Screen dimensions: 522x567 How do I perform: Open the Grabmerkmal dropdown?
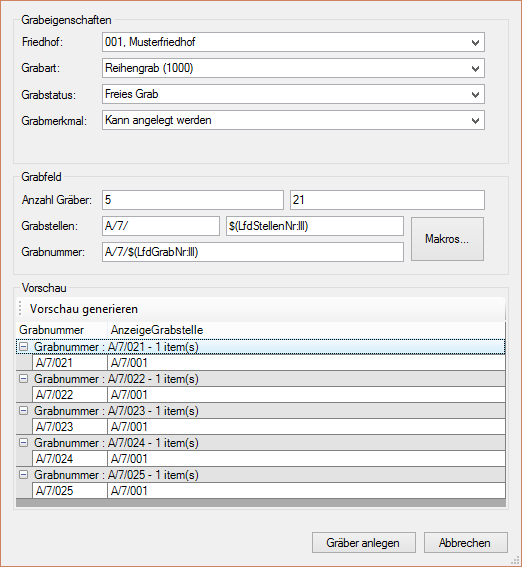(475, 120)
